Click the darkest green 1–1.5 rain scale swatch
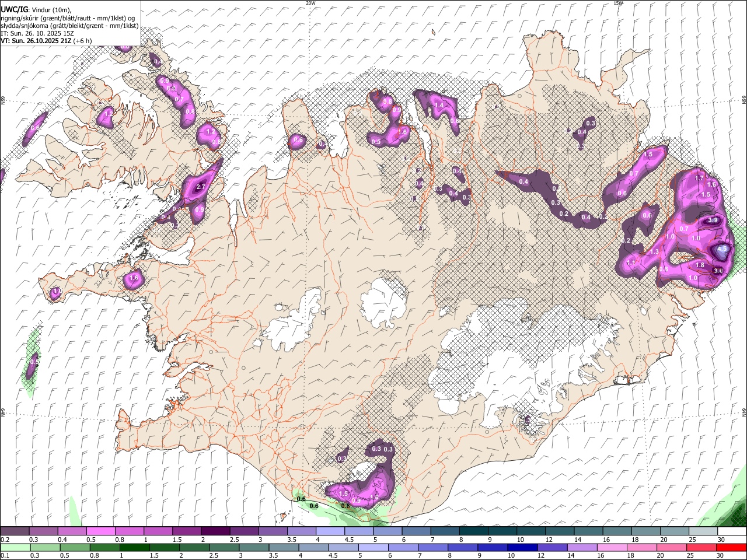 pos(134,548)
